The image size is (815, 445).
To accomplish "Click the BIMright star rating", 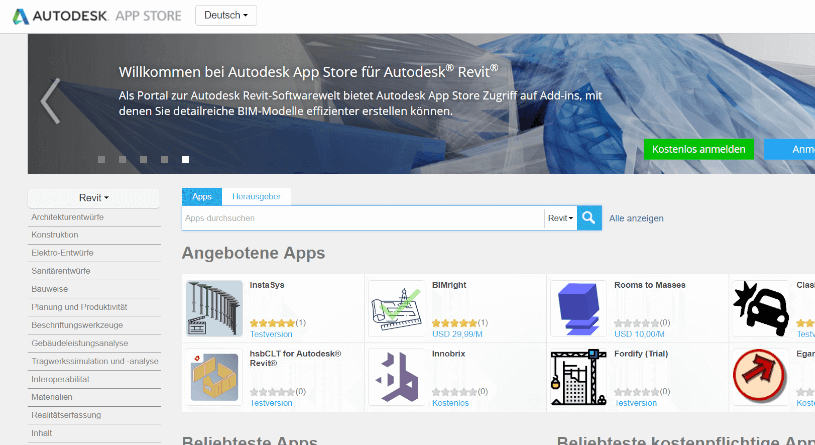I will 455,323.
